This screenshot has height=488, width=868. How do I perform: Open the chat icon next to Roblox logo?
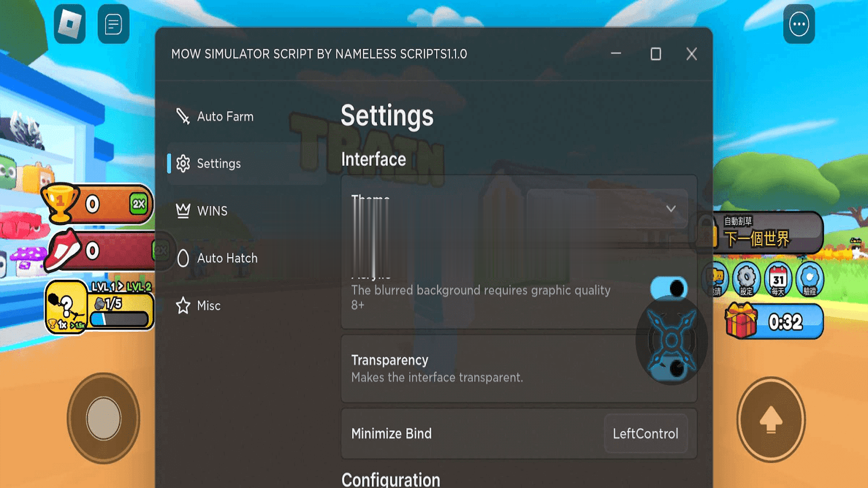[113, 24]
